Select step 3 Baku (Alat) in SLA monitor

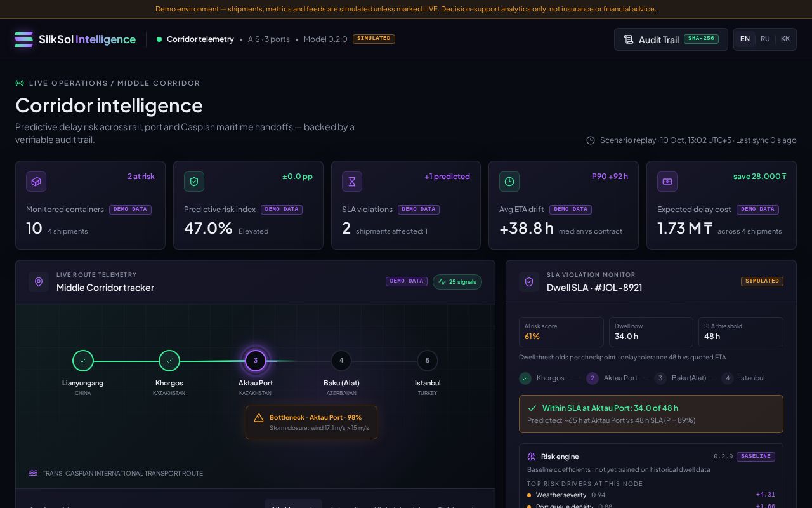(680, 378)
